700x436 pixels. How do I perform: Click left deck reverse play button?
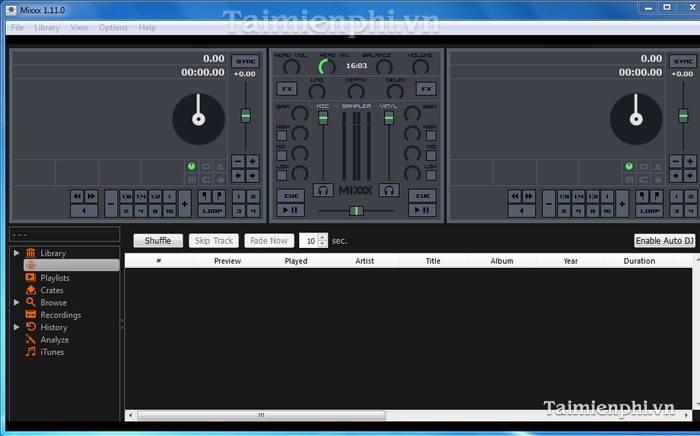point(84,211)
